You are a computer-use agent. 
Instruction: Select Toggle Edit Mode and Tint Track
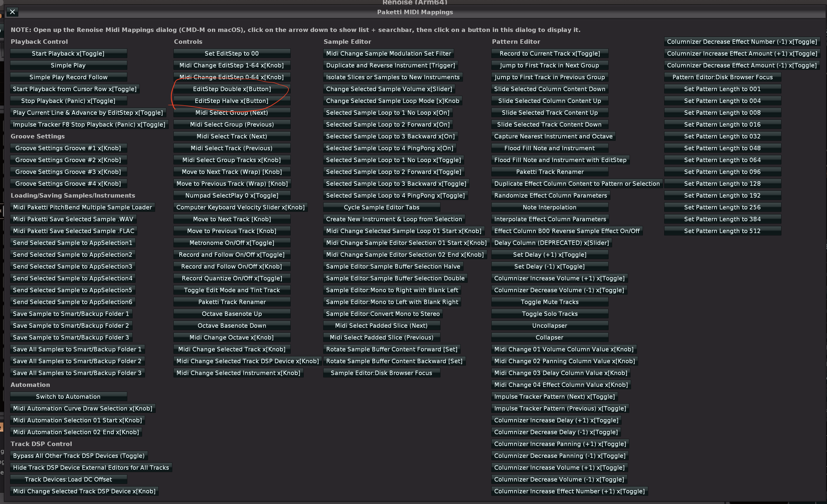(x=231, y=290)
